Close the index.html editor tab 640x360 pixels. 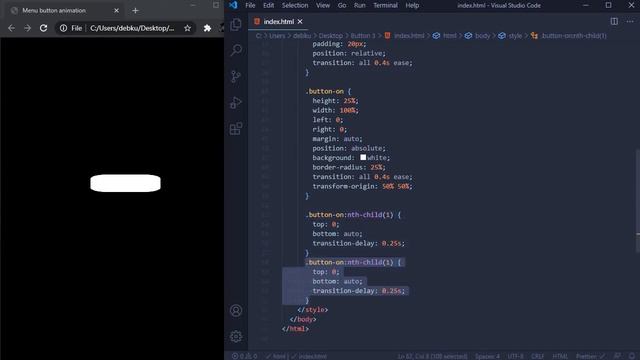point(300,21)
